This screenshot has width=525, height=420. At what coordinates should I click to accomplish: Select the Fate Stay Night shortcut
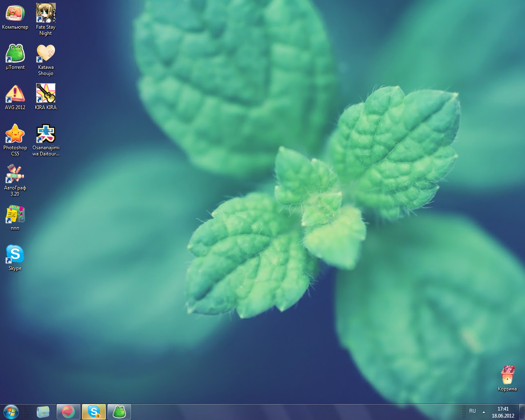coord(46,20)
